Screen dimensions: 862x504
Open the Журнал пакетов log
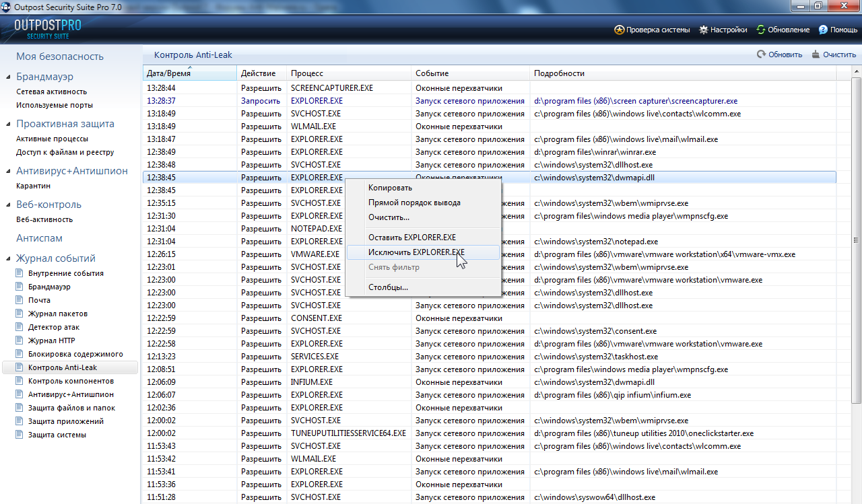click(x=58, y=314)
